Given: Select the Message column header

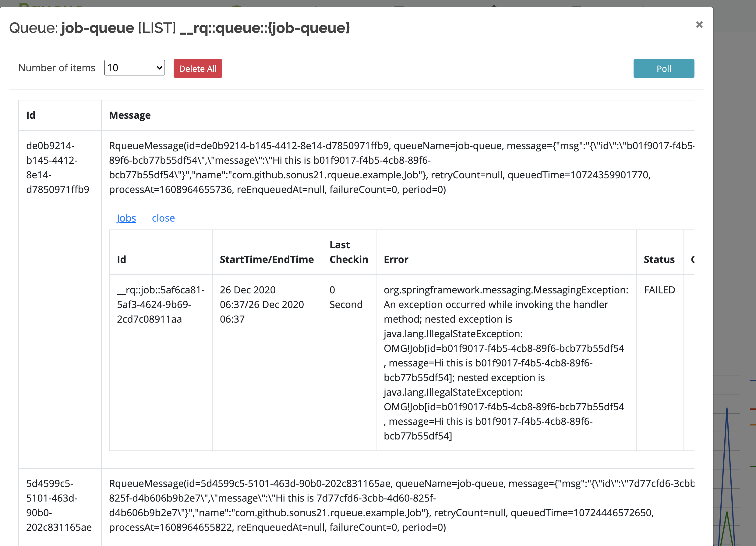Looking at the screenshot, I should (x=130, y=115).
